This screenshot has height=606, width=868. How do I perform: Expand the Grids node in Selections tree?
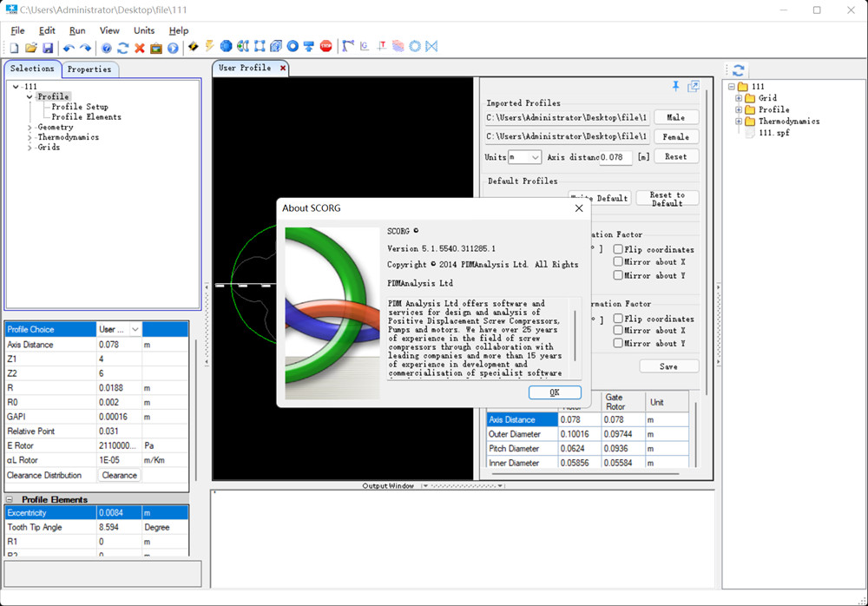30,148
